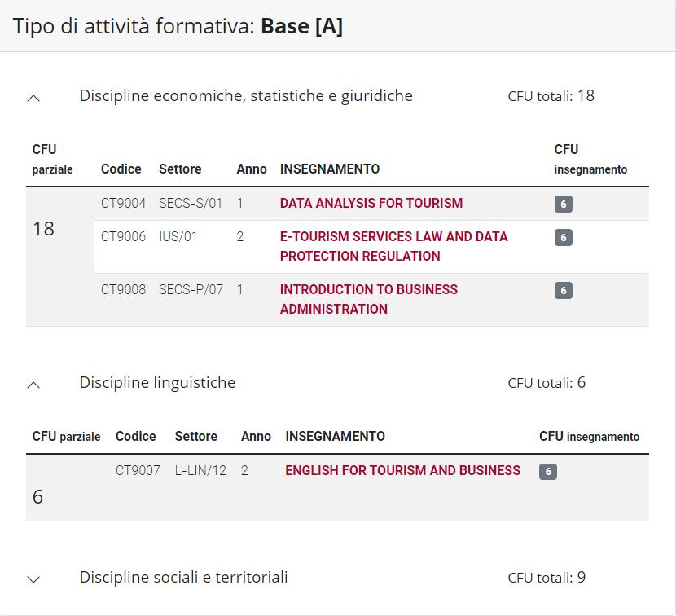The width and height of the screenshot is (676, 616).
Task: Click course code CT9008
Action: 123,289
